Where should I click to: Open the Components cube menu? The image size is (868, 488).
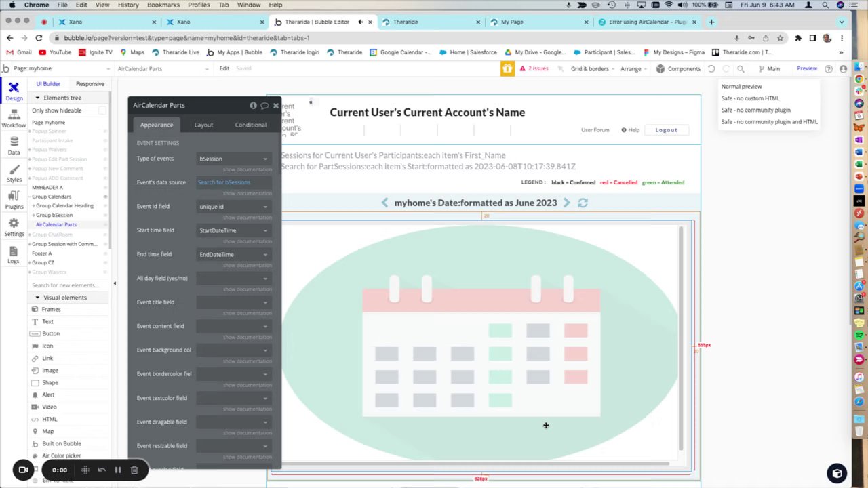(678, 68)
